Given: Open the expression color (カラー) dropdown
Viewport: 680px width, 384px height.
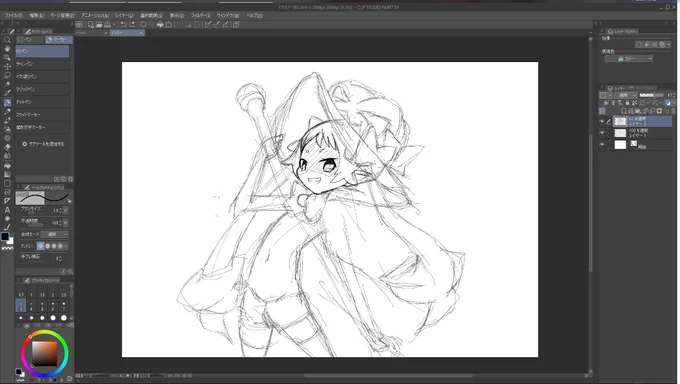Looking at the screenshot, I should tap(628, 59).
